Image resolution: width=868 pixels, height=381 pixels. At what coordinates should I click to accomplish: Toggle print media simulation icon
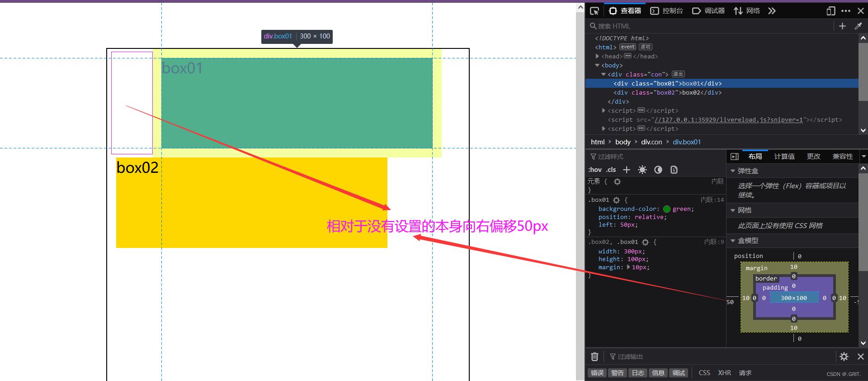[674, 170]
